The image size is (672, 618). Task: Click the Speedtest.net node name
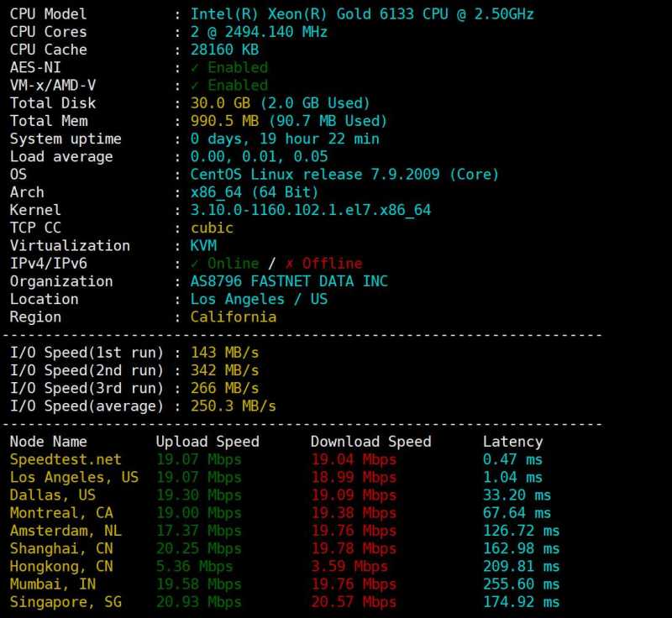(x=66, y=459)
